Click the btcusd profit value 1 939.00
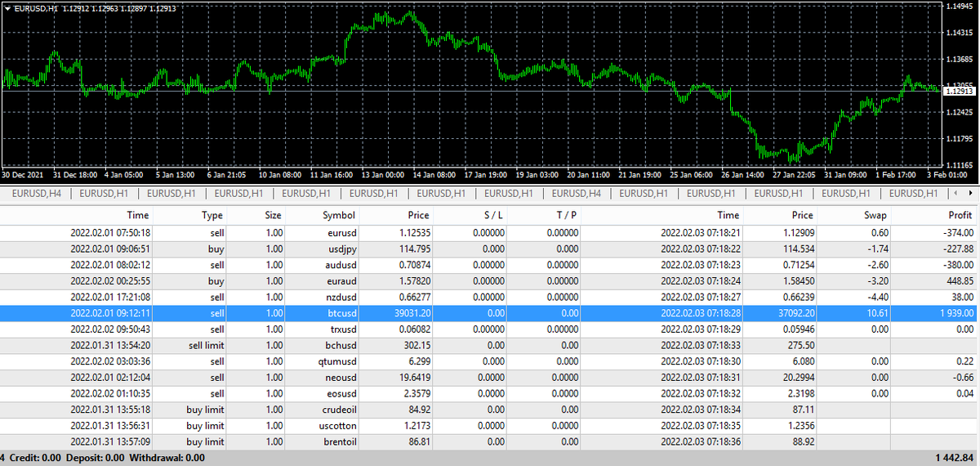 click(956, 312)
